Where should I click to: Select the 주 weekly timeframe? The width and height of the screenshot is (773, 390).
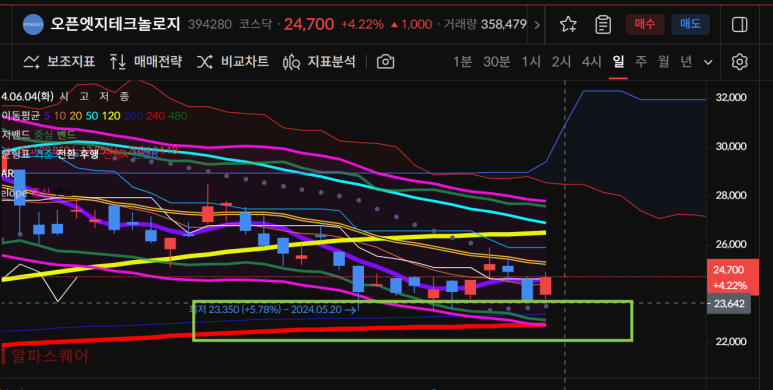641,62
